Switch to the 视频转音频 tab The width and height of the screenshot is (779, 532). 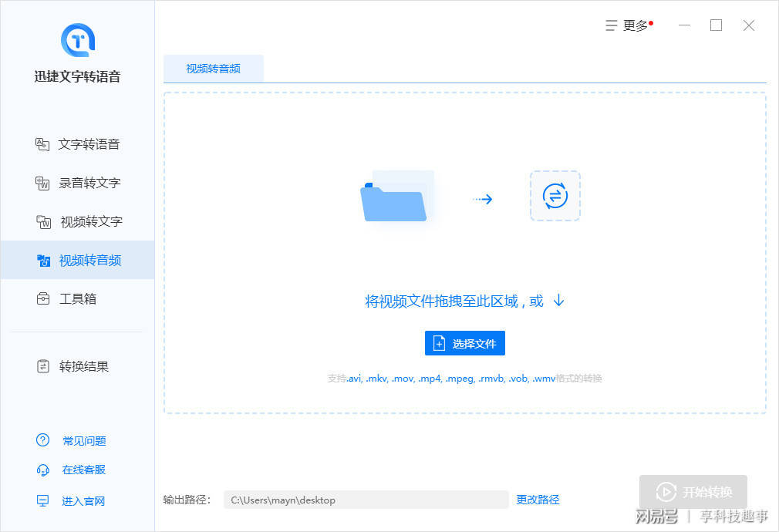click(x=214, y=69)
